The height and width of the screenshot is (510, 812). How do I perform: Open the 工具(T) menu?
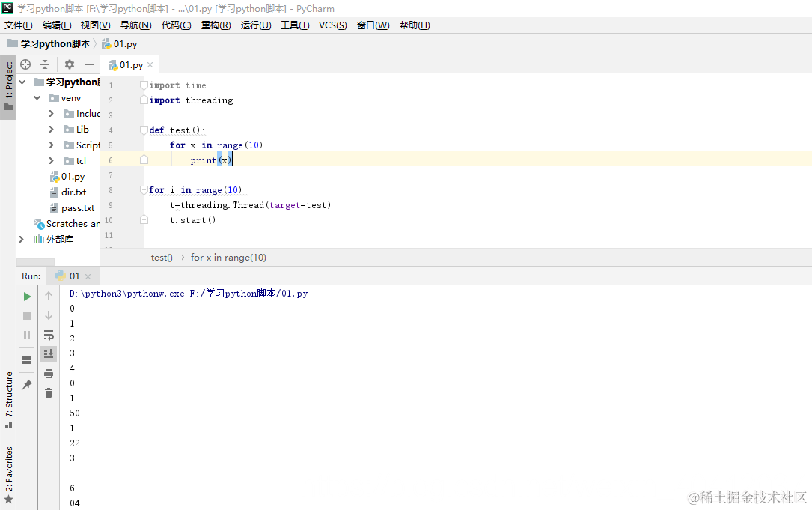(295, 25)
